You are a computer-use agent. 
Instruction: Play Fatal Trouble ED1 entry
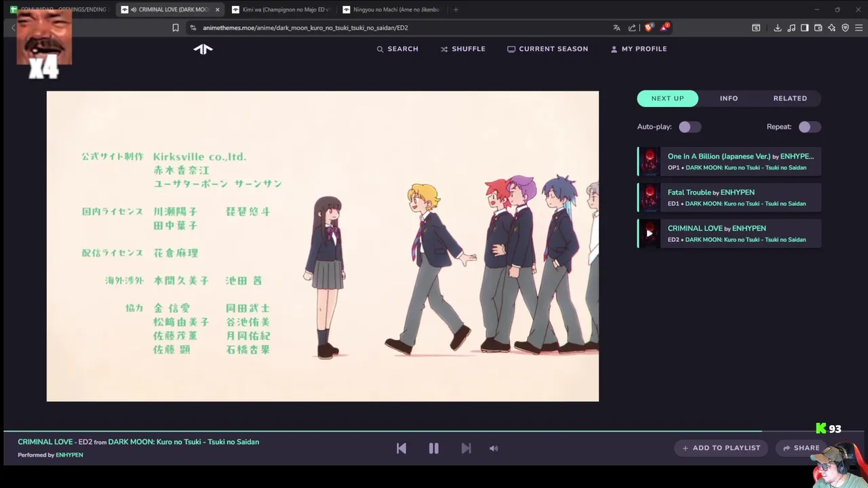tap(730, 197)
